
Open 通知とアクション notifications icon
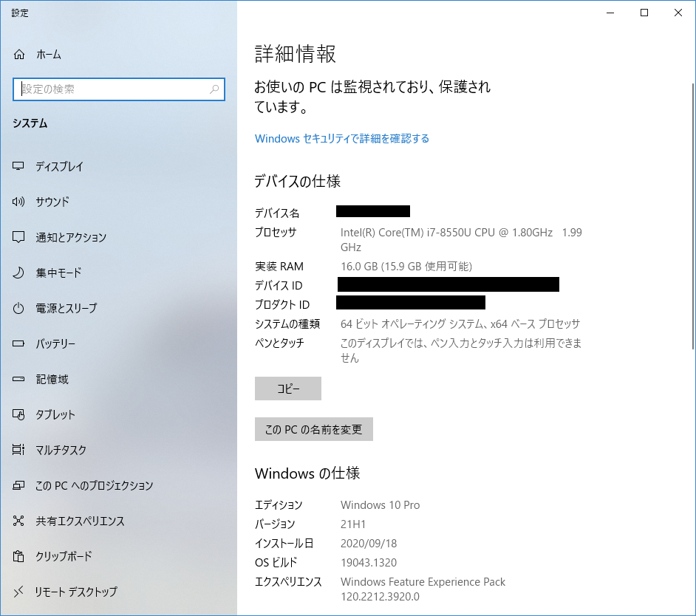click(x=19, y=238)
